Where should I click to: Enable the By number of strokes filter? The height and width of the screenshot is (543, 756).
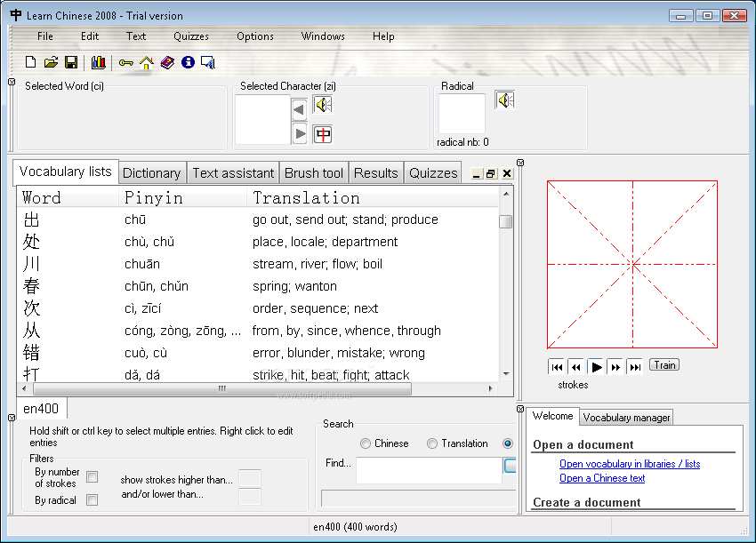coord(92,477)
